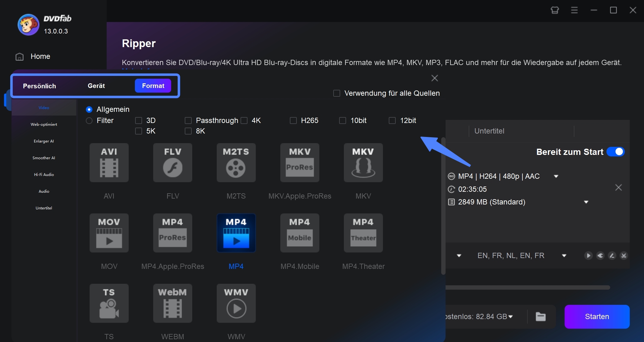
Task: Expand the MP4 profile dropdown
Action: coord(558,176)
